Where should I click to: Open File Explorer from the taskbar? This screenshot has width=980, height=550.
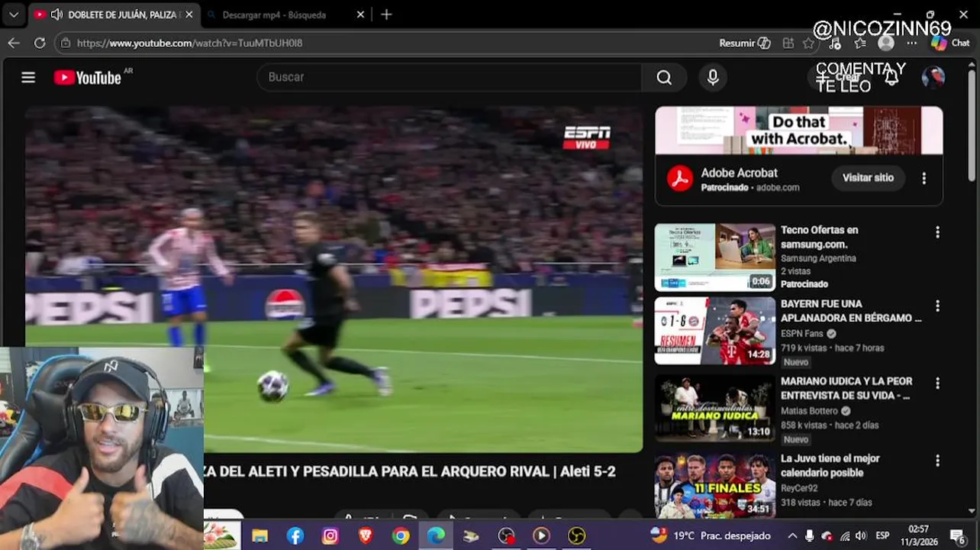[260, 536]
